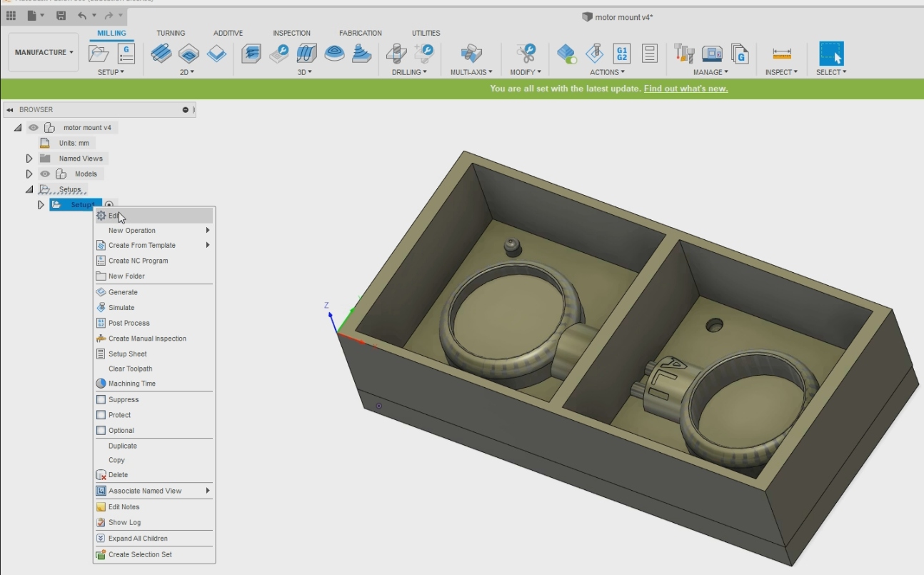Click the Setup Sheet icon in Actions
This screenshot has height=575, width=924.
click(x=649, y=54)
